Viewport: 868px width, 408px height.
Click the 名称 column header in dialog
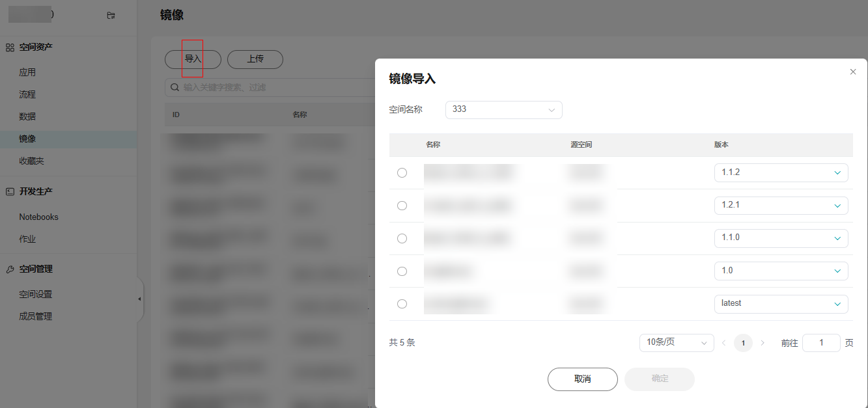pos(433,144)
